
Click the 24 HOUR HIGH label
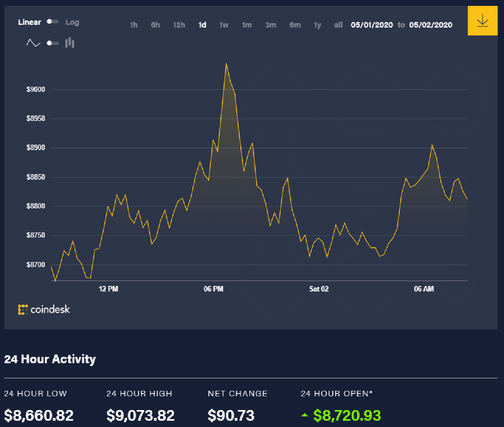[x=139, y=394]
